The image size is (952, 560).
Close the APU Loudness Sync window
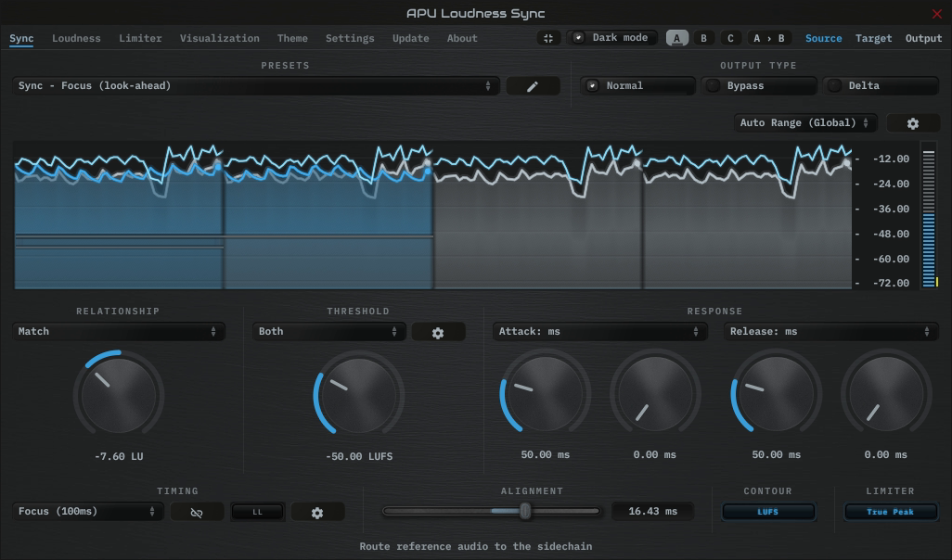tap(937, 13)
